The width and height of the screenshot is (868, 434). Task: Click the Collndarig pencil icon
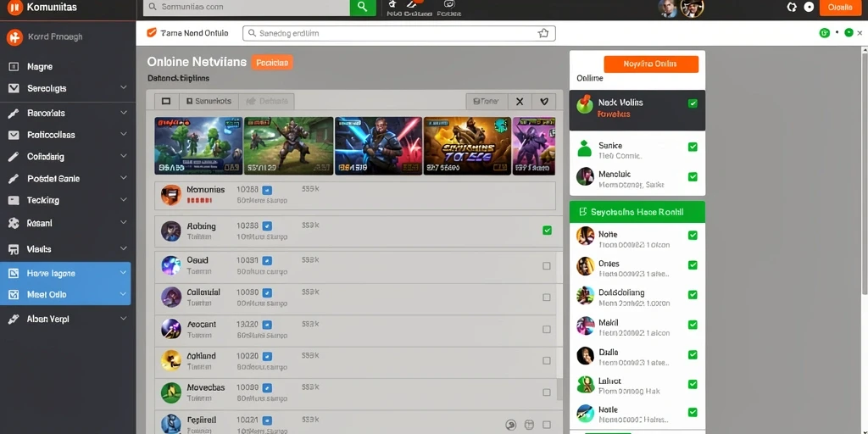click(14, 157)
